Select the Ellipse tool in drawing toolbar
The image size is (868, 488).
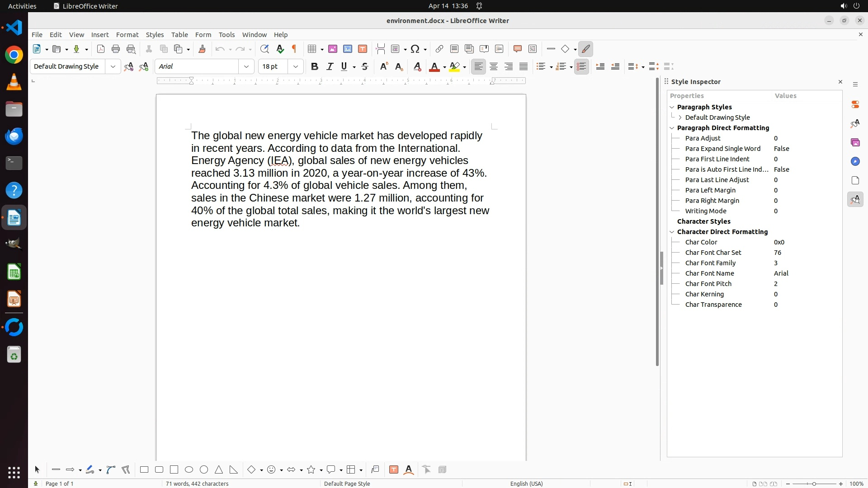[x=189, y=470]
